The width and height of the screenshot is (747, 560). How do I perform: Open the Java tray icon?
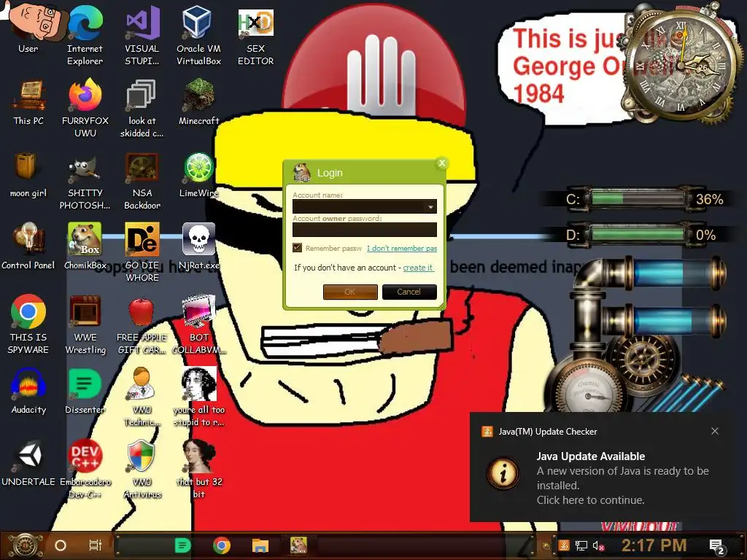click(x=564, y=545)
